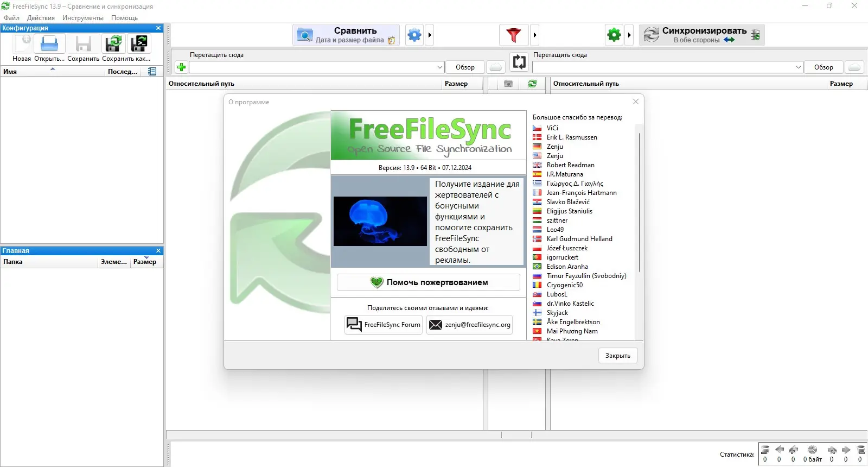This screenshot has width=868, height=467.
Task: Click Сохранить как sync config icon
Action: (113, 44)
